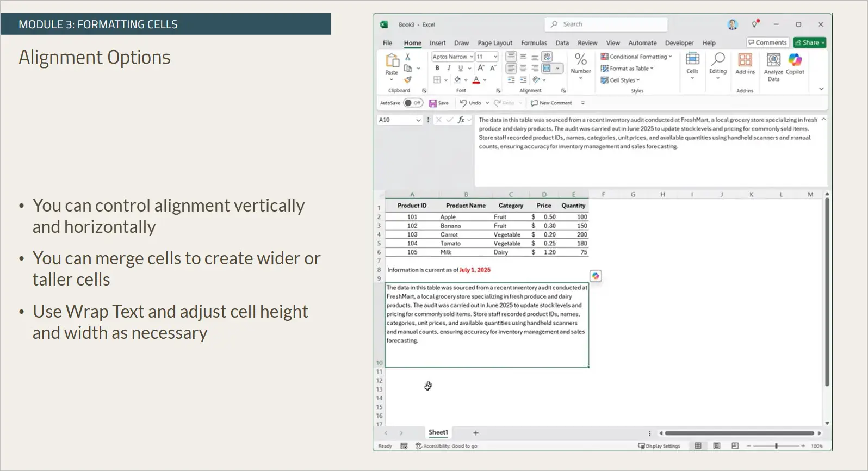Click the Format Painter brush icon
Viewport: 868px width, 471px height.
407,80
